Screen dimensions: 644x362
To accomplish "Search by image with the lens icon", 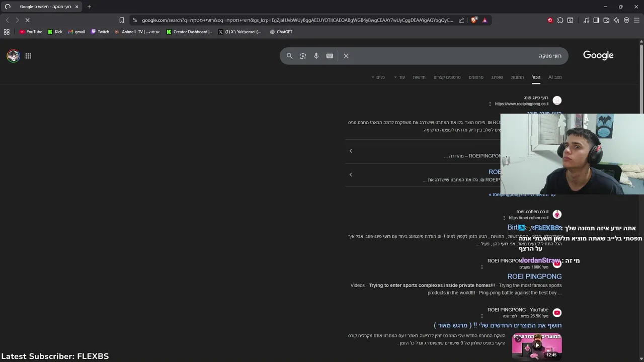I will click(303, 56).
